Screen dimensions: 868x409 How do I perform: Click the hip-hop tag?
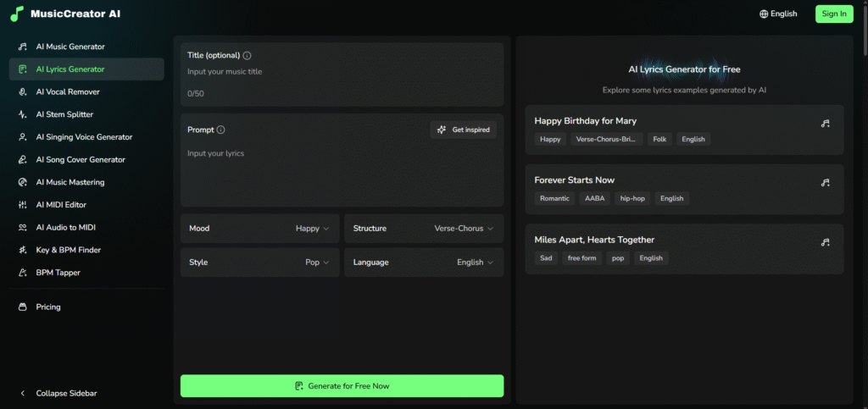(x=632, y=198)
